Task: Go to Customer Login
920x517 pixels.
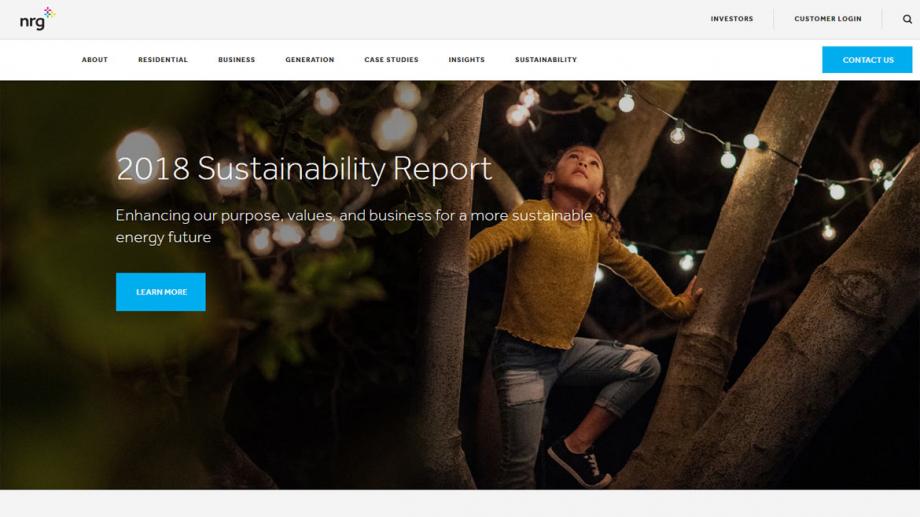Action: tap(827, 19)
